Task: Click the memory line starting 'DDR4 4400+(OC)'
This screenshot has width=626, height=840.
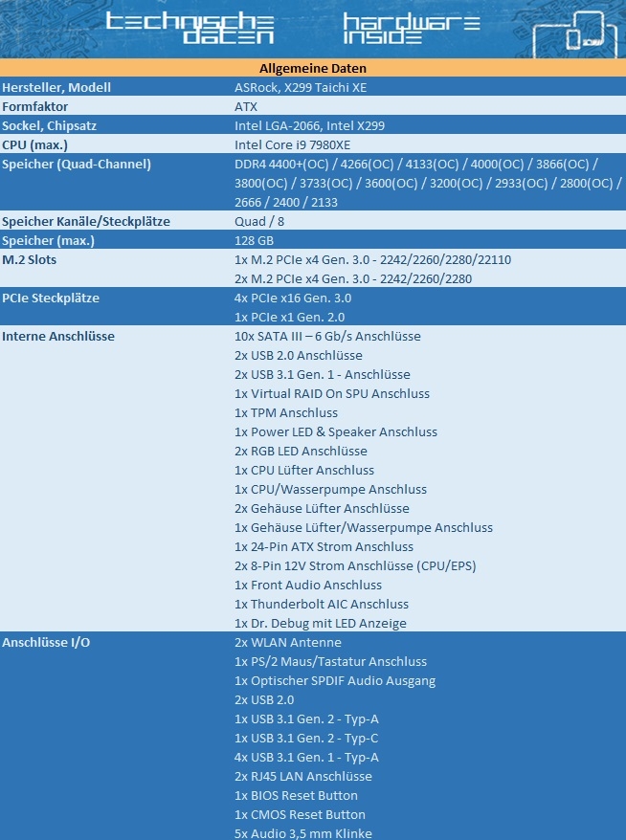Action: (416, 164)
